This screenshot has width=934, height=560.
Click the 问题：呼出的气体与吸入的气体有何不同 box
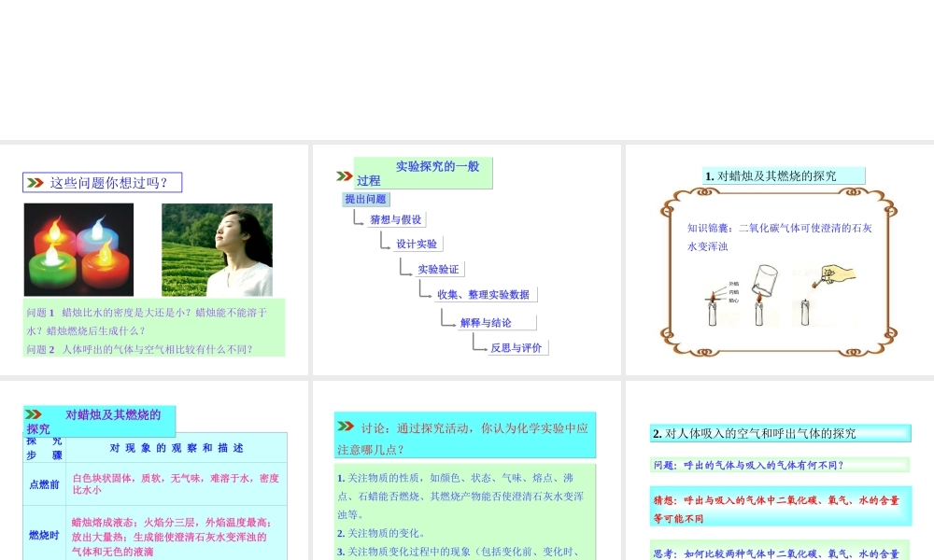coord(780,465)
